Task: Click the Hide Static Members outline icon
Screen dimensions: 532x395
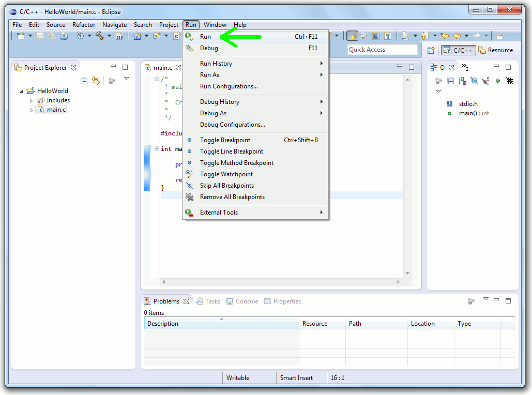Action: [x=486, y=81]
